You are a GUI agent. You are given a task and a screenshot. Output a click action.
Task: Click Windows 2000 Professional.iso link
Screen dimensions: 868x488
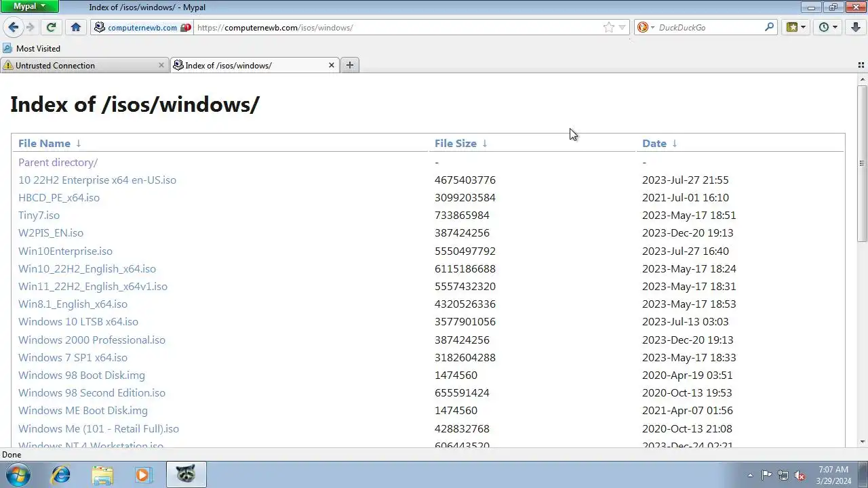pyautogui.click(x=92, y=340)
